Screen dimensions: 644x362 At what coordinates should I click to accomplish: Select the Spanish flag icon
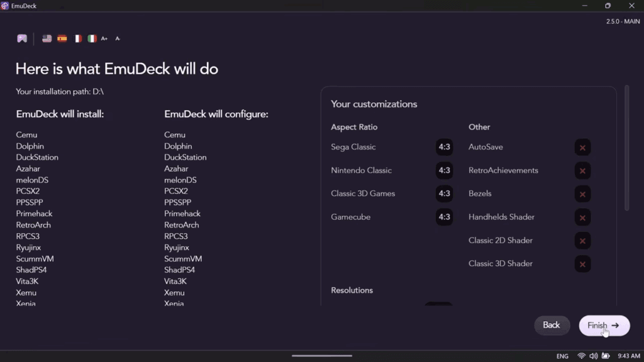point(62,38)
